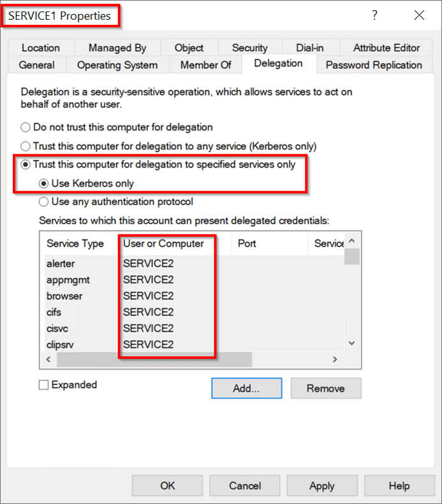Screen dimensions: 442x504
Task: Click the list's scroll down arrow
Action: click(x=352, y=343)
